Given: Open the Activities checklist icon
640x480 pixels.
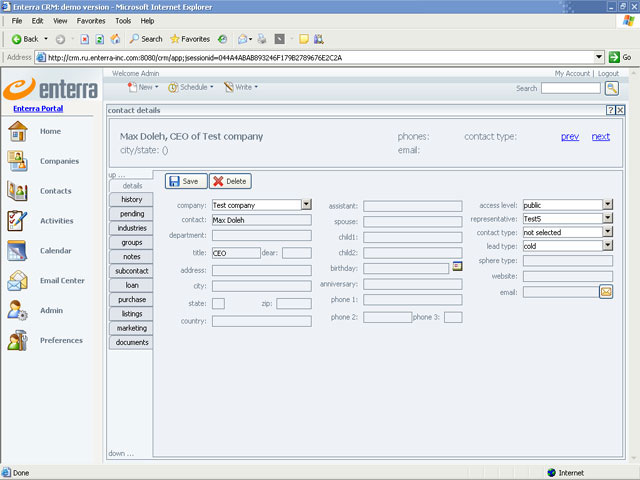Looking at the screenshot, I should 18,220.
